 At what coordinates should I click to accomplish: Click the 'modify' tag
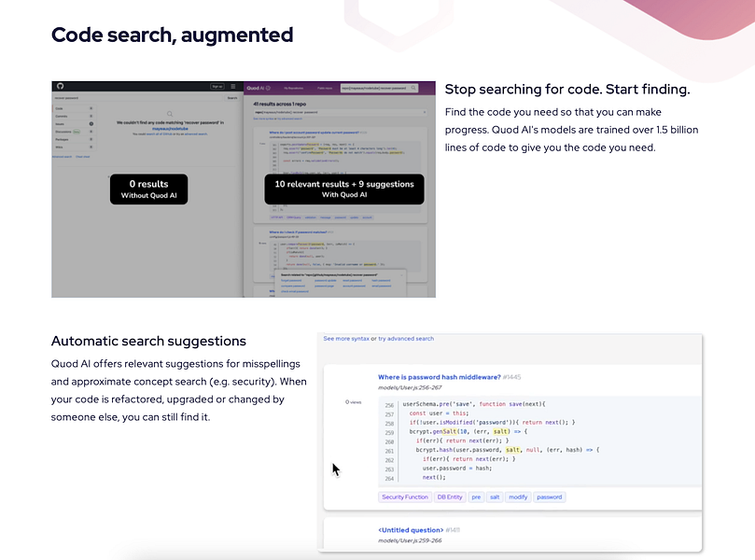518,497
